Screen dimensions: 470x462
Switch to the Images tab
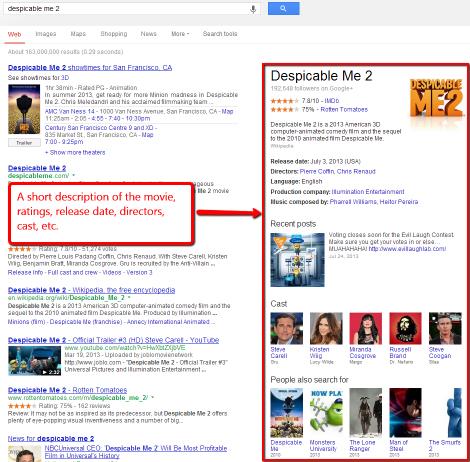pos(46,34)
